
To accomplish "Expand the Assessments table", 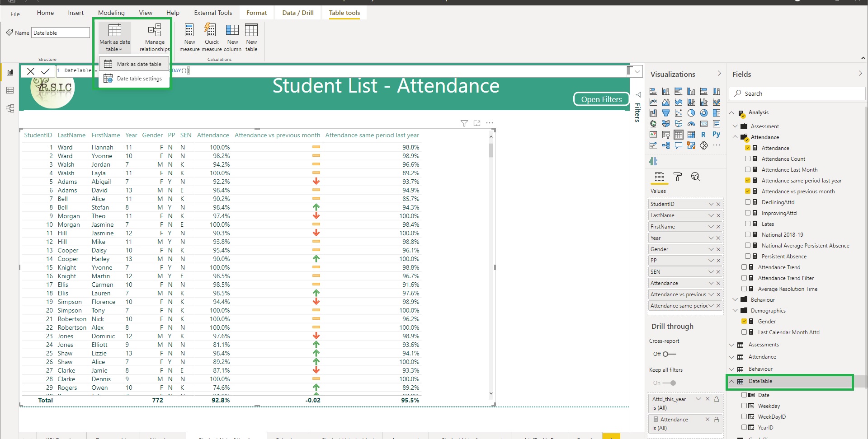I will click(731, 345).
